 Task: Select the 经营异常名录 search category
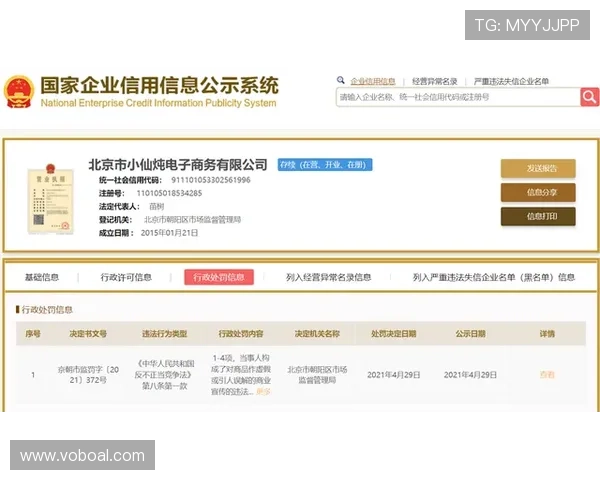pos(435,81)
